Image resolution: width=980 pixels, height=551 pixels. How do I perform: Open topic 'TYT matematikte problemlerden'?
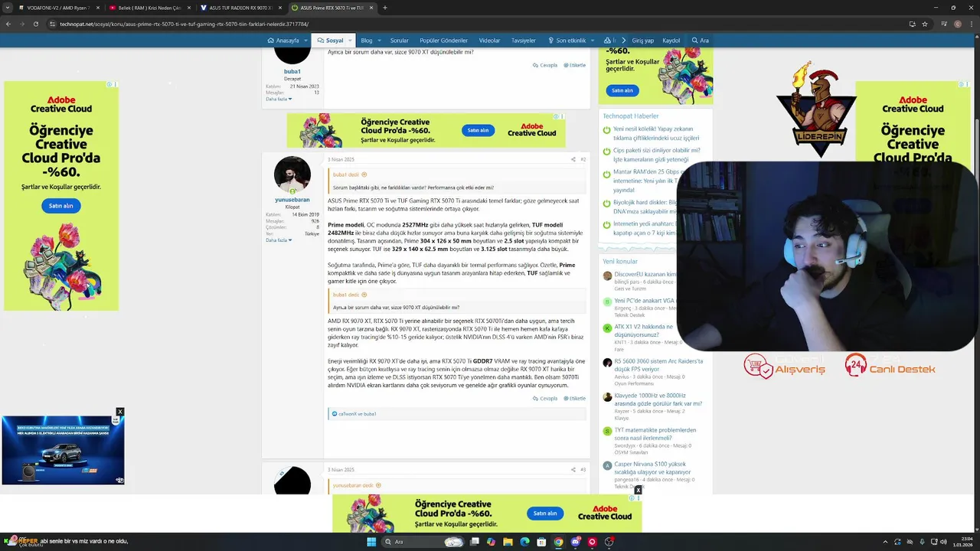click(655, 434)
